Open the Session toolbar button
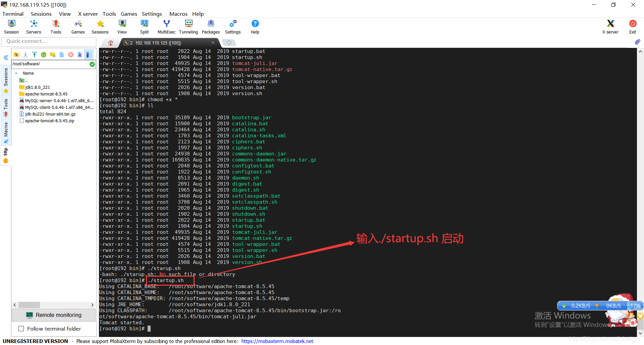 pyautogui.click(x=11, y=27)
